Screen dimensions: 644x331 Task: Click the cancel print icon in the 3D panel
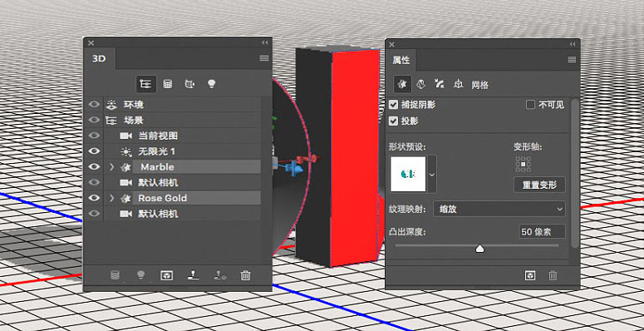coord(219,275)
